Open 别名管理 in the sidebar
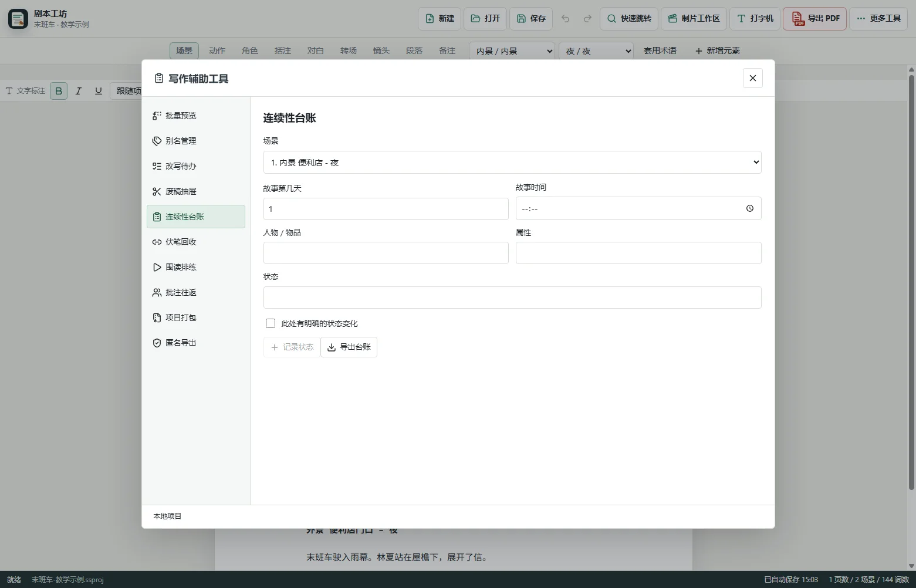The width and height of the screenshot is (916, 588). (x=195, y=141)
